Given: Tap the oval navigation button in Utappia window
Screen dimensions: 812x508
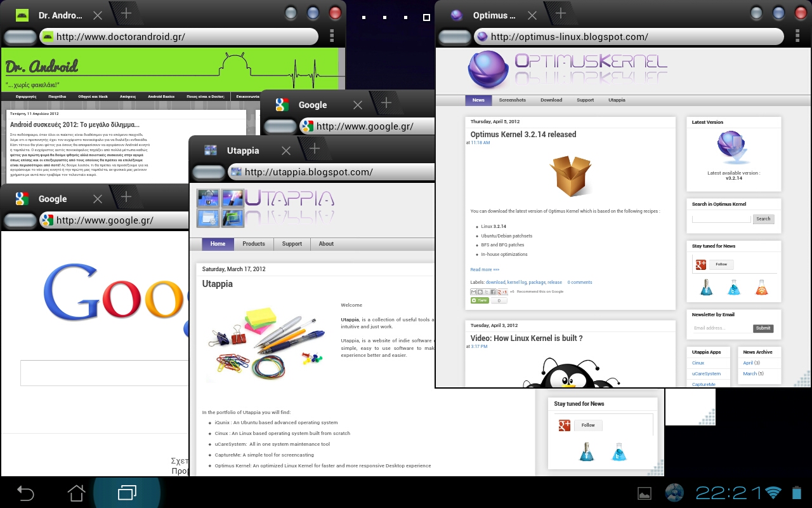Looking at the screenshot, I should point(209,172).
